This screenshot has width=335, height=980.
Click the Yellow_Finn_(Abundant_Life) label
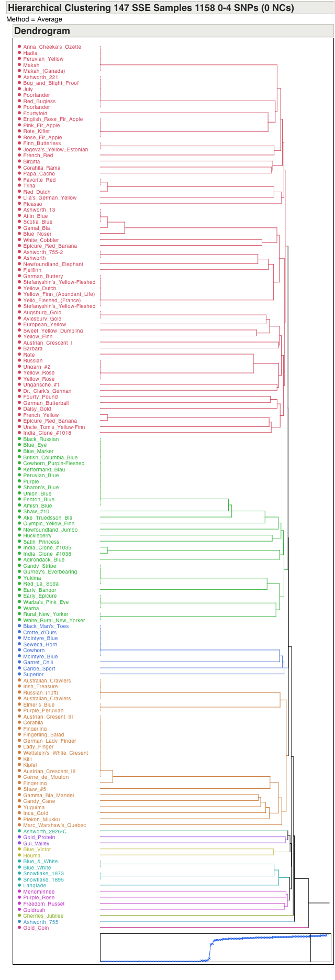coord(59,294)
